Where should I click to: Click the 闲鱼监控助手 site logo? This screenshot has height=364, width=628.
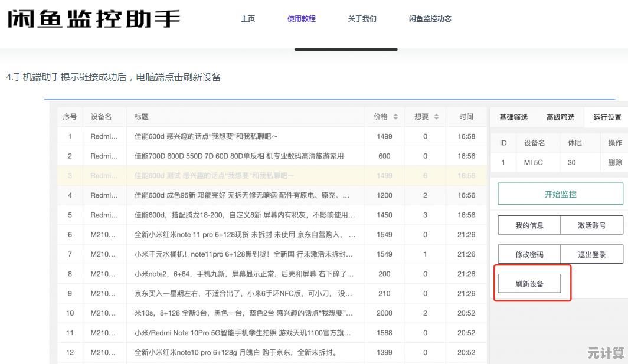[93, 18]
